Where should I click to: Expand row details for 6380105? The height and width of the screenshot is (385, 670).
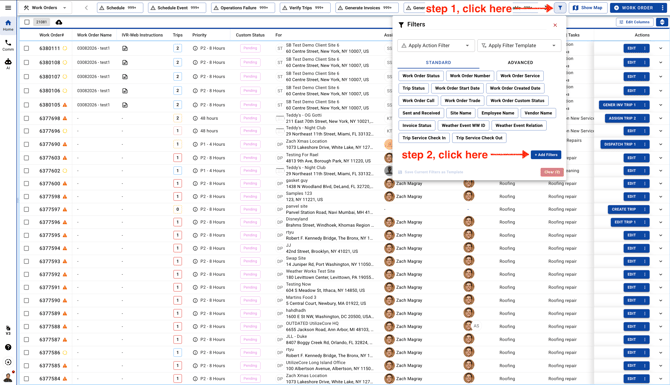pyautogui.click(x=661, y=105)
